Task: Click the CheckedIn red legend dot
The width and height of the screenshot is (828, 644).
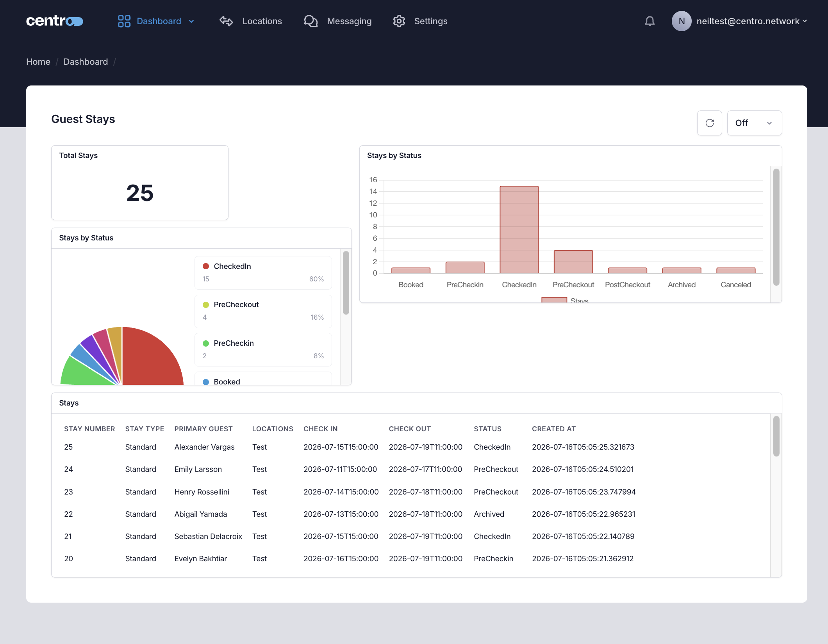Action: 206,266
